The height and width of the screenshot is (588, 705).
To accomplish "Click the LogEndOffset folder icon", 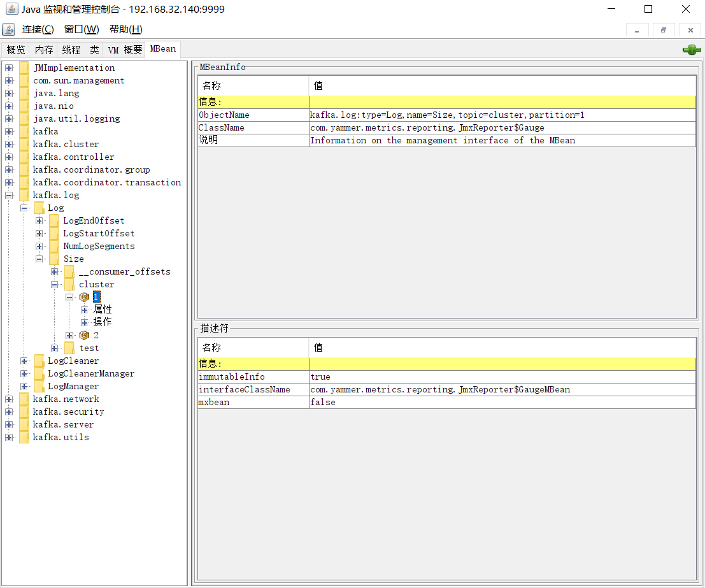I will click(54, 220).
